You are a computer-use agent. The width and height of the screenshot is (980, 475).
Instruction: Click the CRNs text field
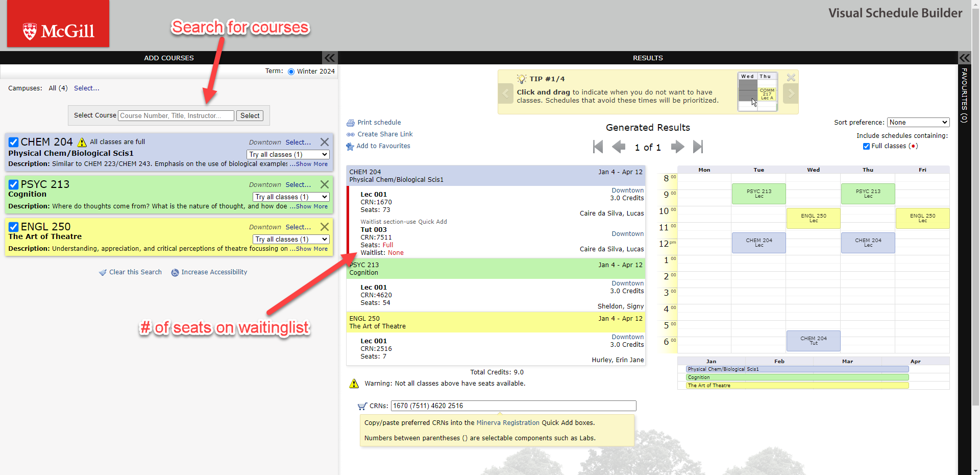point(513,406)
